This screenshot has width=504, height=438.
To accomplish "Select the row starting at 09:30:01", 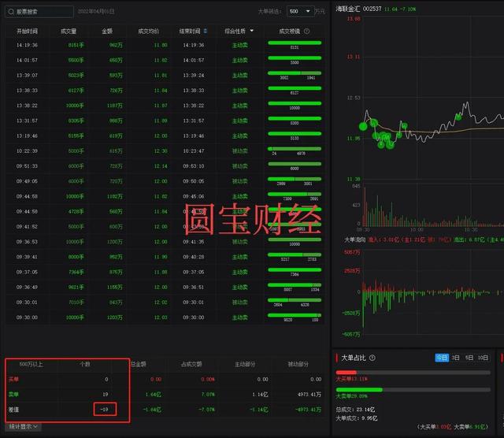I will coord(165,303).
